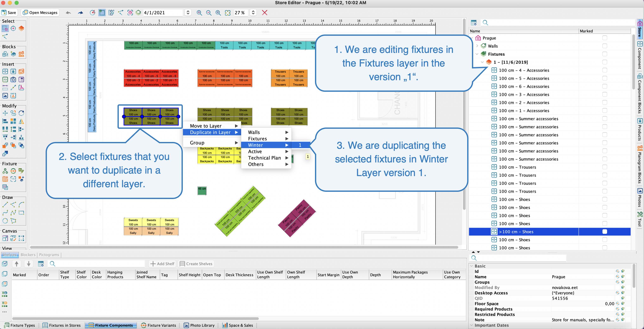Toggle Marked checkbox for 1 – [11/6/2019]
Image resolution: width=644 pixels, height=329 pixels.
[x=605, y=62]
